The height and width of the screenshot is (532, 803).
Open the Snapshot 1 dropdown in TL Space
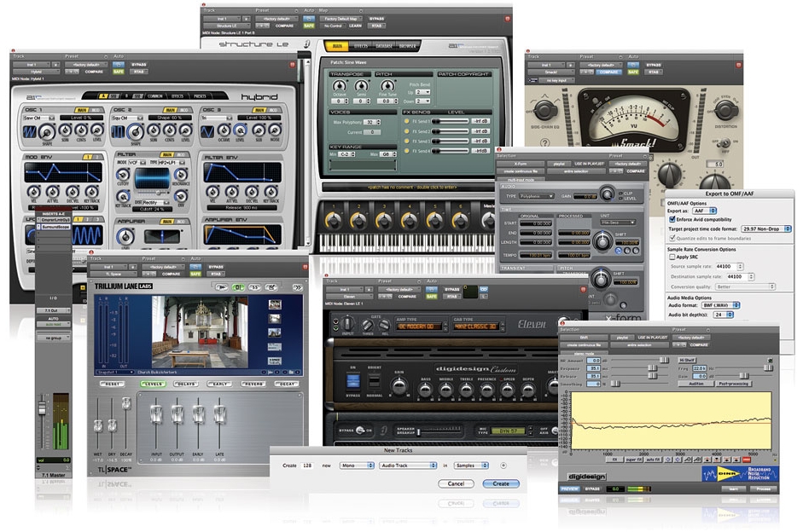(114, 372)
